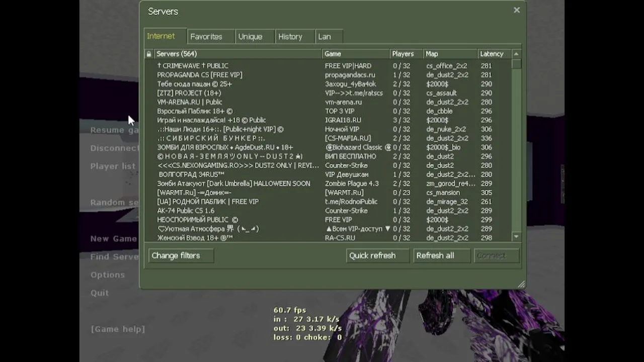Click the lock icon column header
Viewport: 644px width, 362px height.
pyautogui.click(x=148, y=54)
